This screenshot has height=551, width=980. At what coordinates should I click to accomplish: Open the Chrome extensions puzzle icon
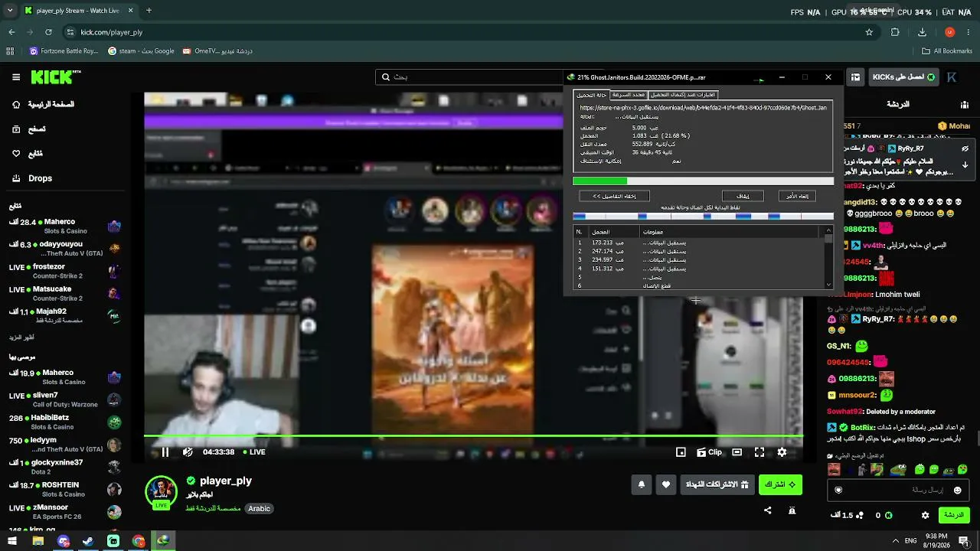[895, 32]
